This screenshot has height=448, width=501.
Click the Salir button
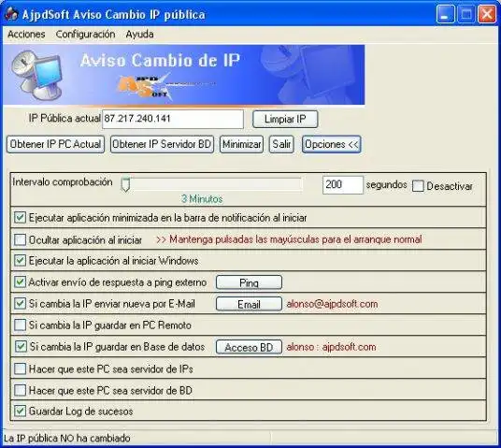(281, 145)
